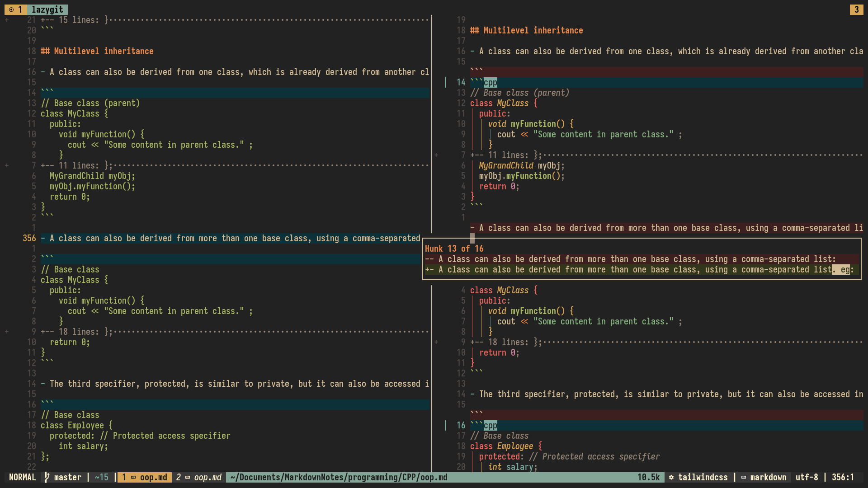Click 'return 0;' on right pane line 10
This screenshot has width=868, height=488.
[x=500, y=352]
